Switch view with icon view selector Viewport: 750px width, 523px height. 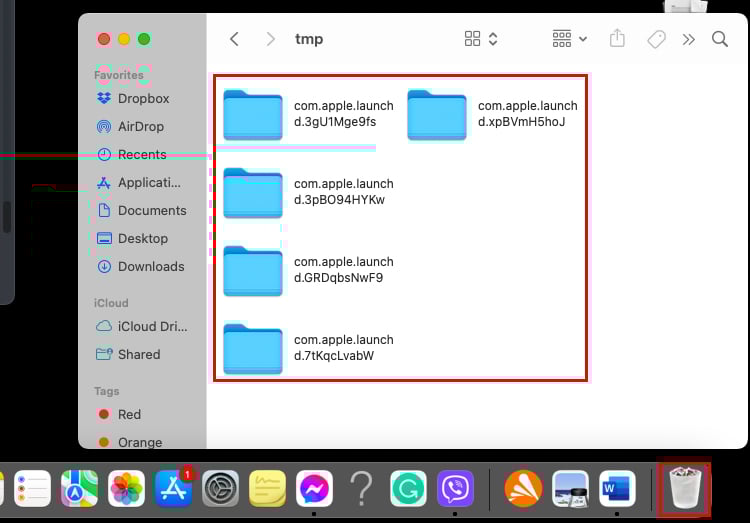(481, 39)
